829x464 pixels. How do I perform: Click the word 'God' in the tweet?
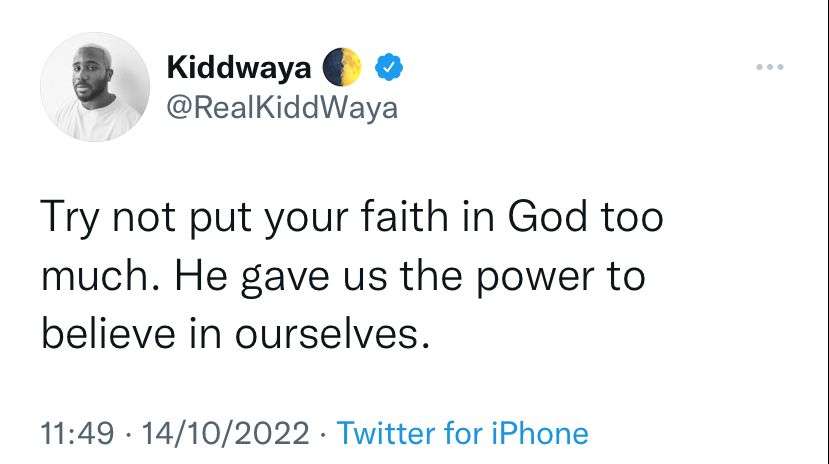pyautogui.click(x=548, y=216)
